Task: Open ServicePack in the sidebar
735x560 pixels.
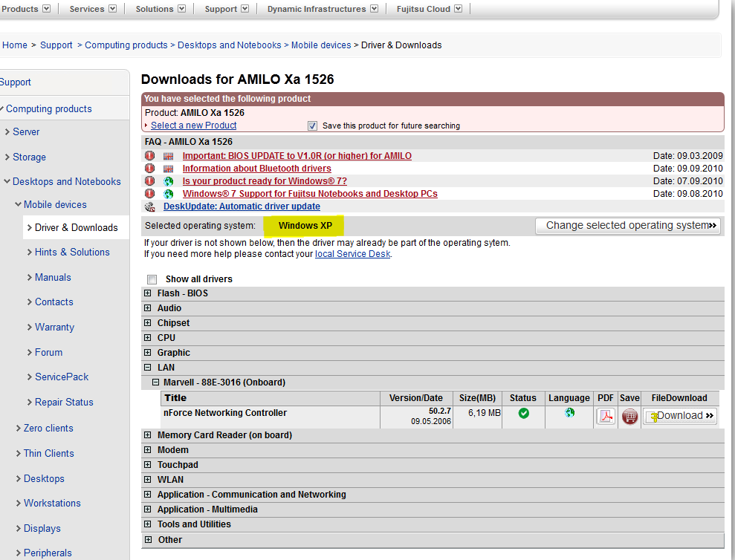Action: point(62,377)
